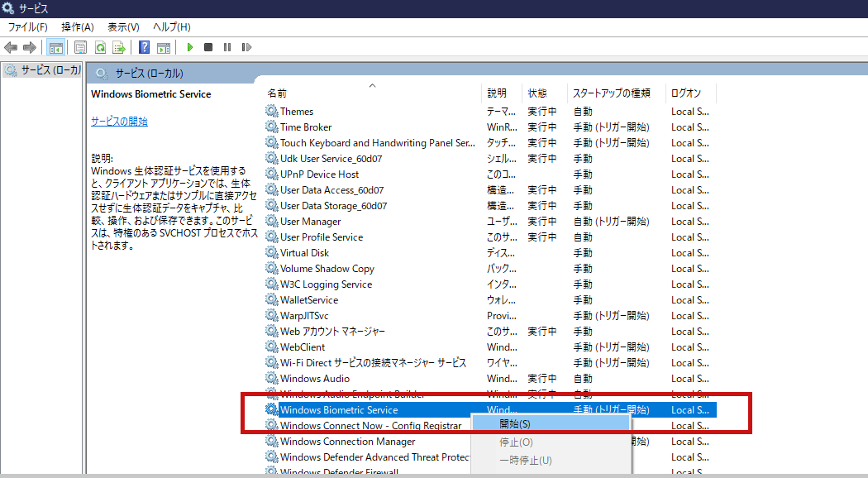Select the Time Broker service
The width and height of the screenshot is (868, 478).
[490, 127]
